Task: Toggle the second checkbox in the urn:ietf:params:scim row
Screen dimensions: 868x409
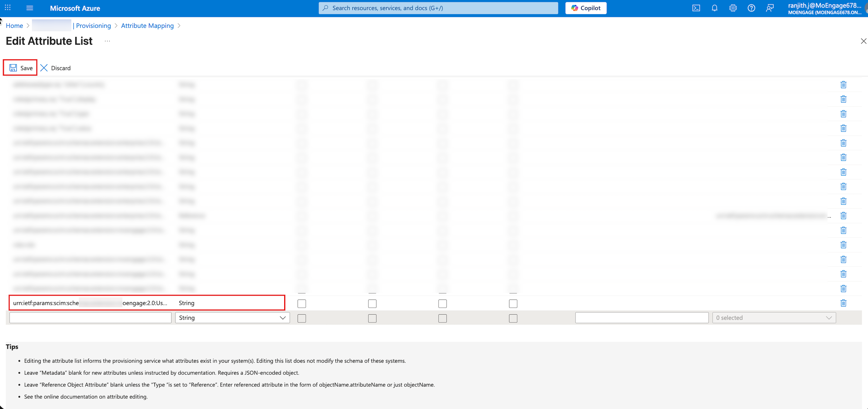Action: click(x=372, y=304)
